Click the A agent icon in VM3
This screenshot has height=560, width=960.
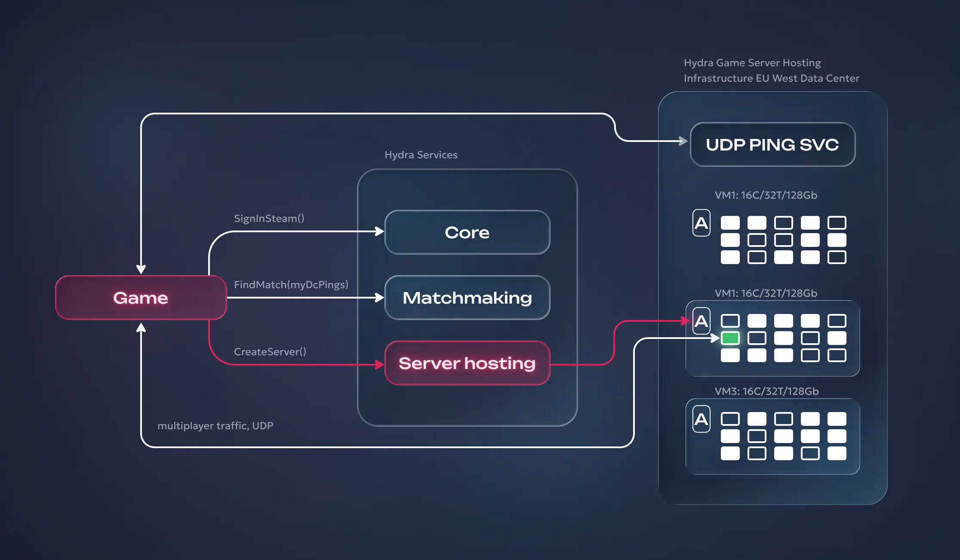coord(702,419)
